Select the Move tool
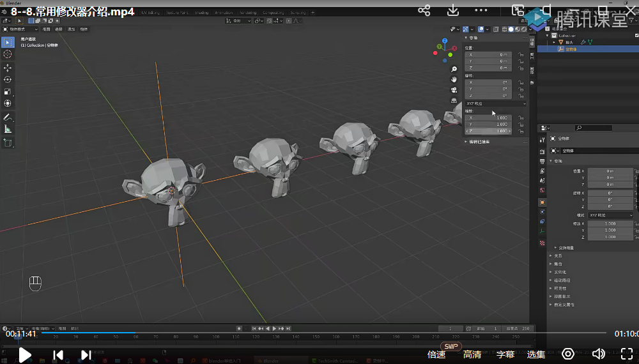639x364 pixels. pyautogui.click(x=8, y=68)
